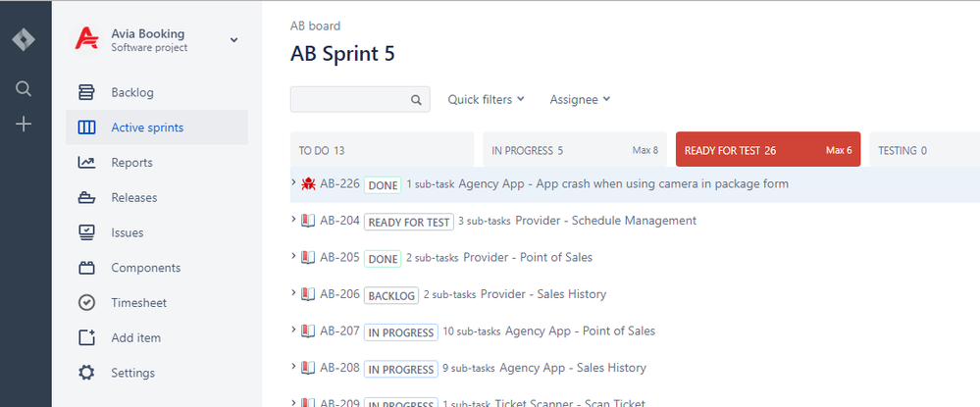980x407 pixels.
Task: Click 'Provider - Point of Sales' summary text
Action: tap(528, 258)
